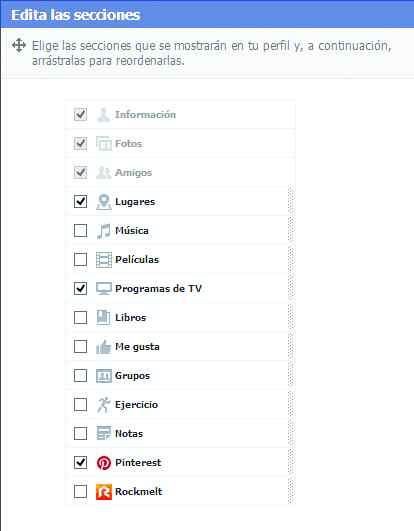Select the Libros label text

[130, 318]
